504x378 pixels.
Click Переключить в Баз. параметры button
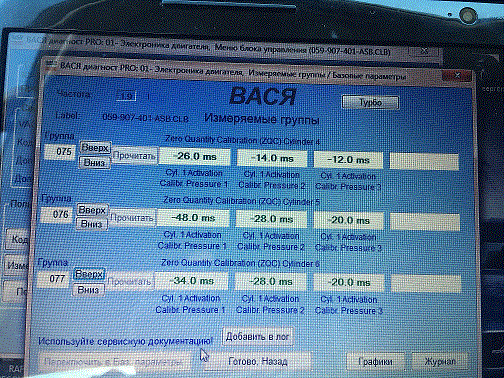(114, 362)
